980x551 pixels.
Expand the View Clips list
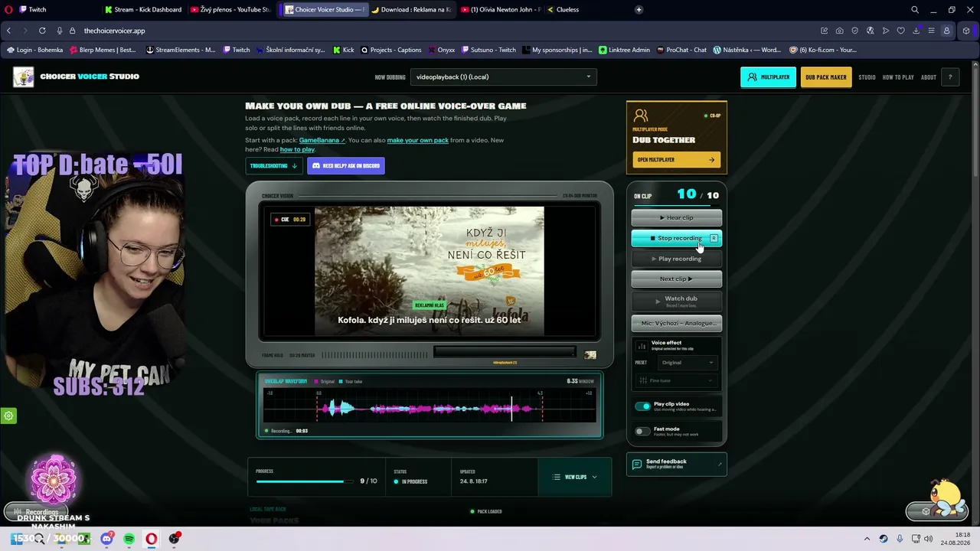575,477
